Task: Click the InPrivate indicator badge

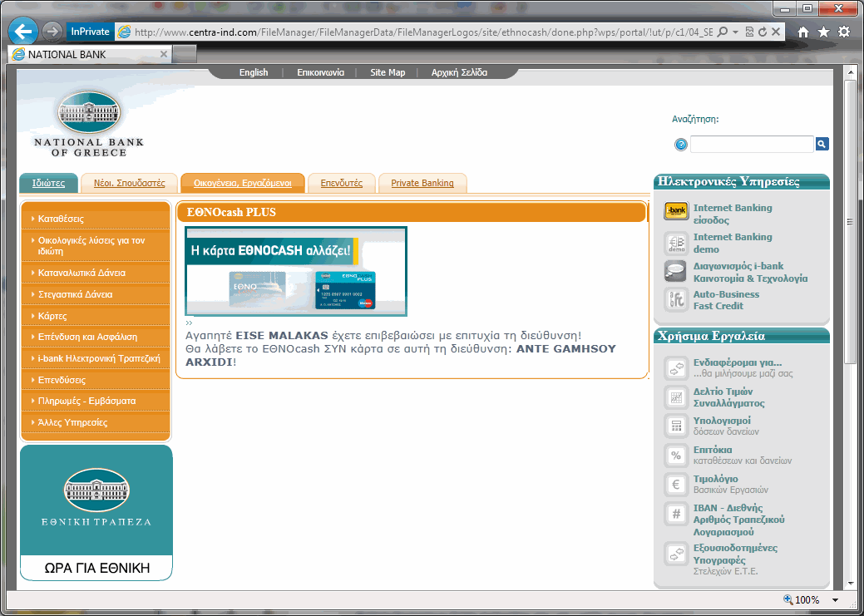Action: (x=91, y=32)
